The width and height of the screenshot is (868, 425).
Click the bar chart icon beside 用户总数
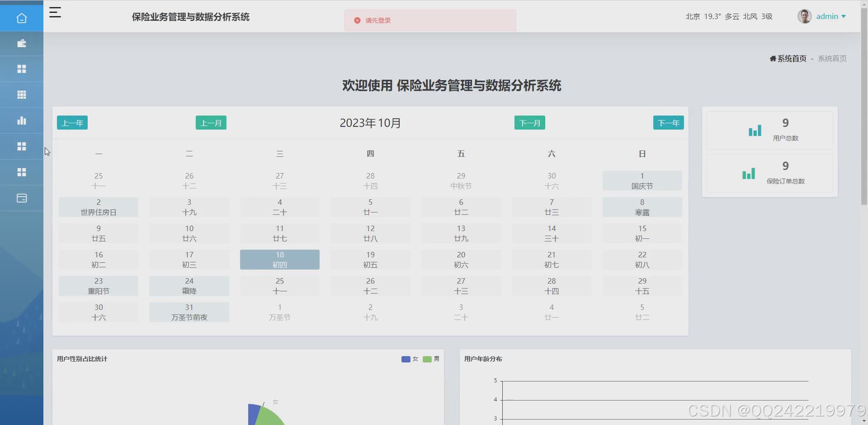(x=755, y=131)
